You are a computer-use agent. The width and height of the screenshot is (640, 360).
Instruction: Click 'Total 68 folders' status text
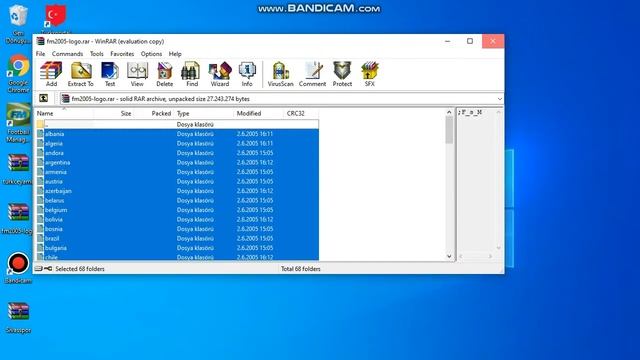pos(300,269)
